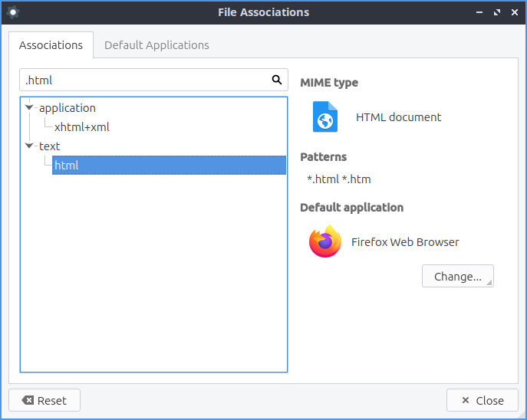Open the Associations tab
This screenshot has height=420, width=527.
pos(51,45)
